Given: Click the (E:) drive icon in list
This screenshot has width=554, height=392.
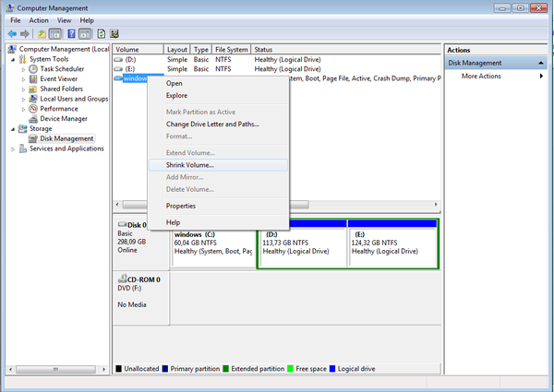Looking at the screenshot, I should point(118,69).
